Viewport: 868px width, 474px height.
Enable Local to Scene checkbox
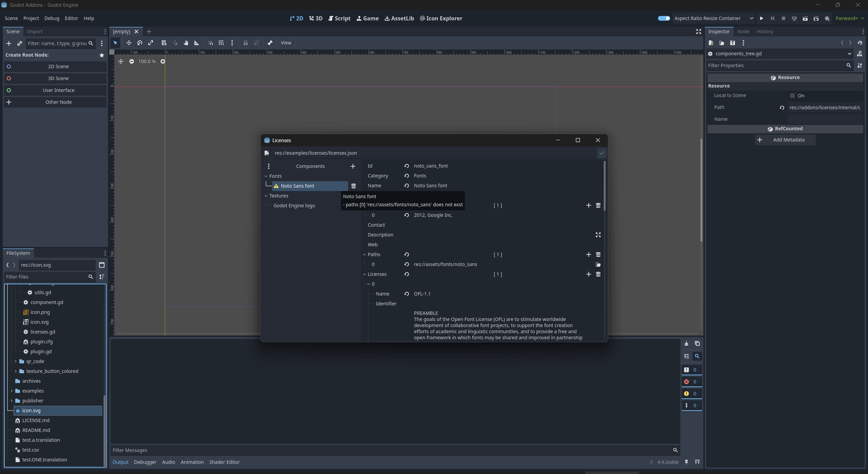[792, 96]
